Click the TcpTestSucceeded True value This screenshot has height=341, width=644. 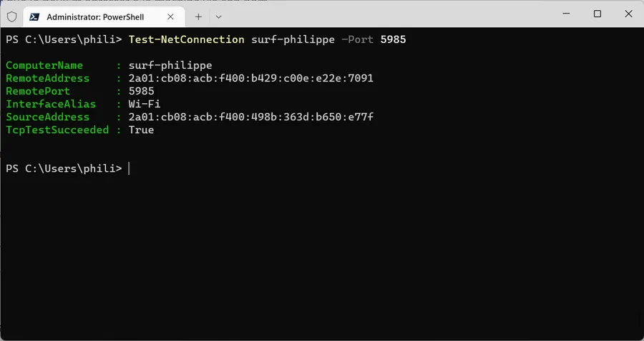141,130
